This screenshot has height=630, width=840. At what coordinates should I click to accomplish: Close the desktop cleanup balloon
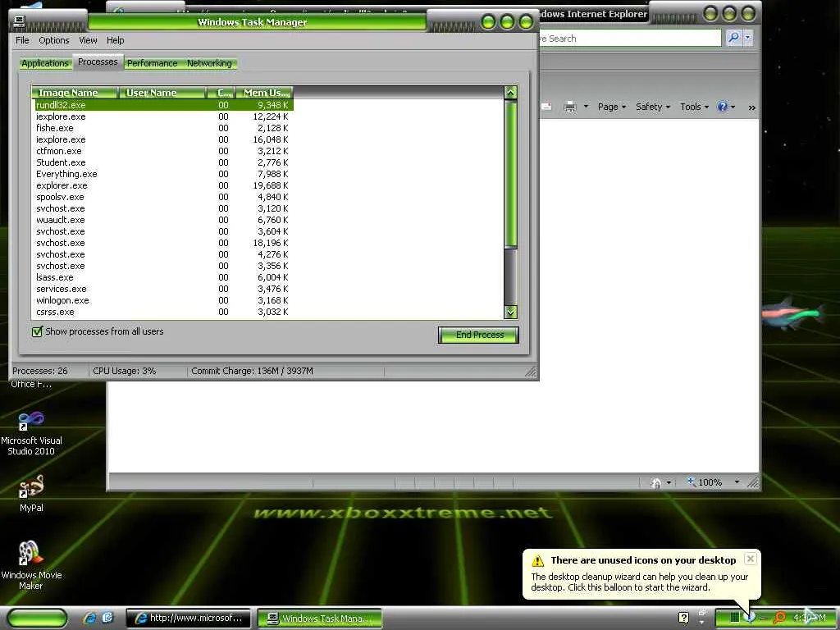751,559
